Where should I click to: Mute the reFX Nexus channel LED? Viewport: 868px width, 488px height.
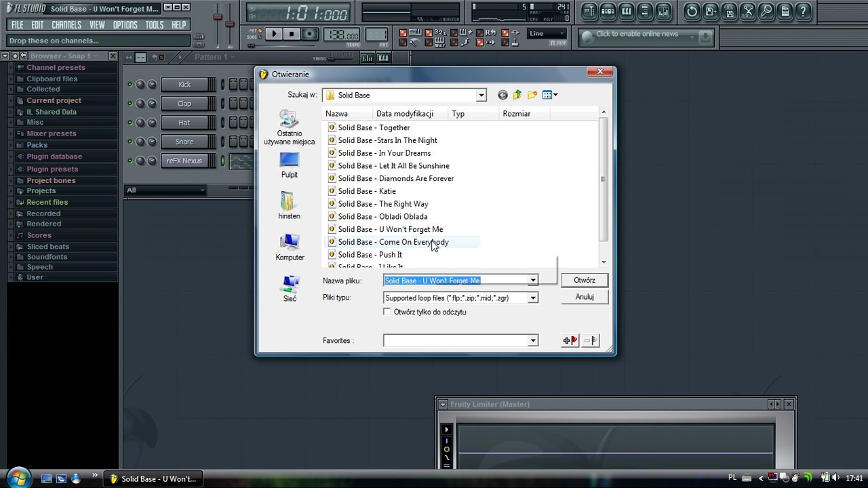coord(130,161)
